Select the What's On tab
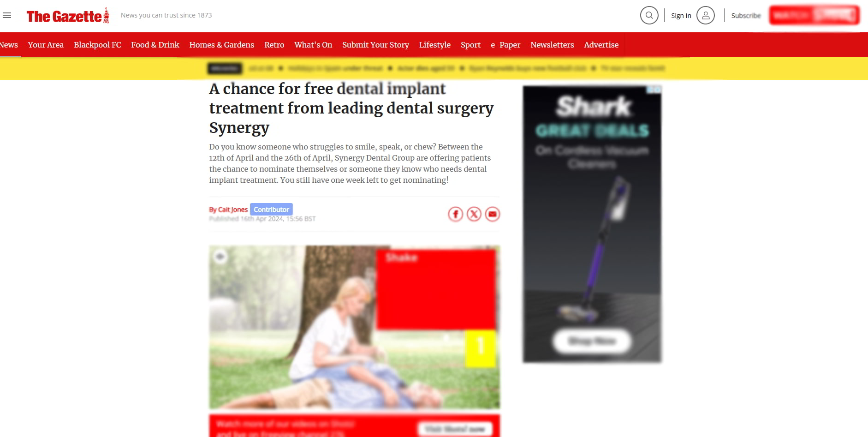This screenshot has height=437, width=868. [x=313, y=45]
